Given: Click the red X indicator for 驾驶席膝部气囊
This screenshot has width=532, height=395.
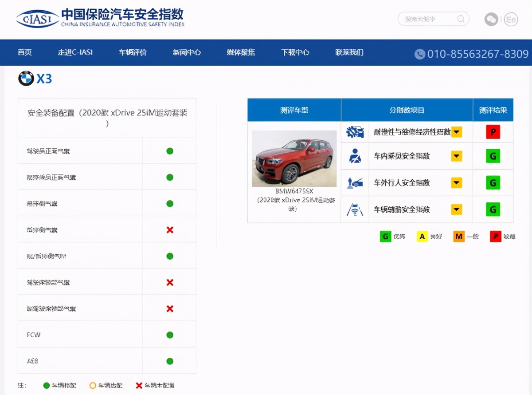Looking at the screenshot, I should pos(169,282).
